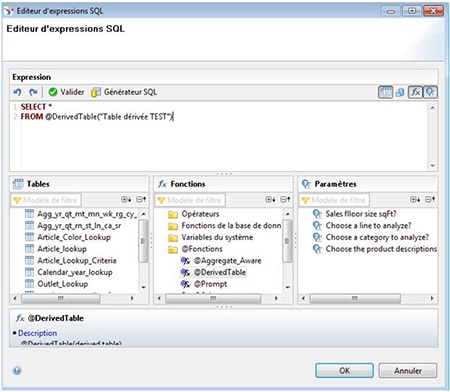Select table Outlet_Lookup
The width and height of the screenshot is (450, 392).
click(x=63, y=284)
